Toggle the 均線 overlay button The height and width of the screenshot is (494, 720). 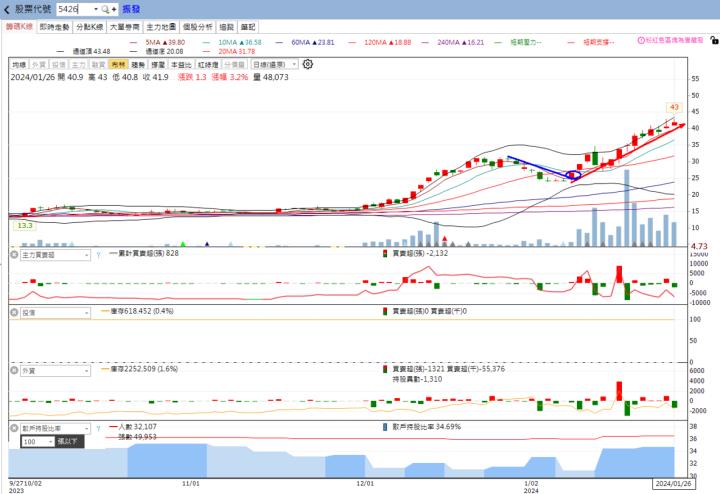(18, 63)
